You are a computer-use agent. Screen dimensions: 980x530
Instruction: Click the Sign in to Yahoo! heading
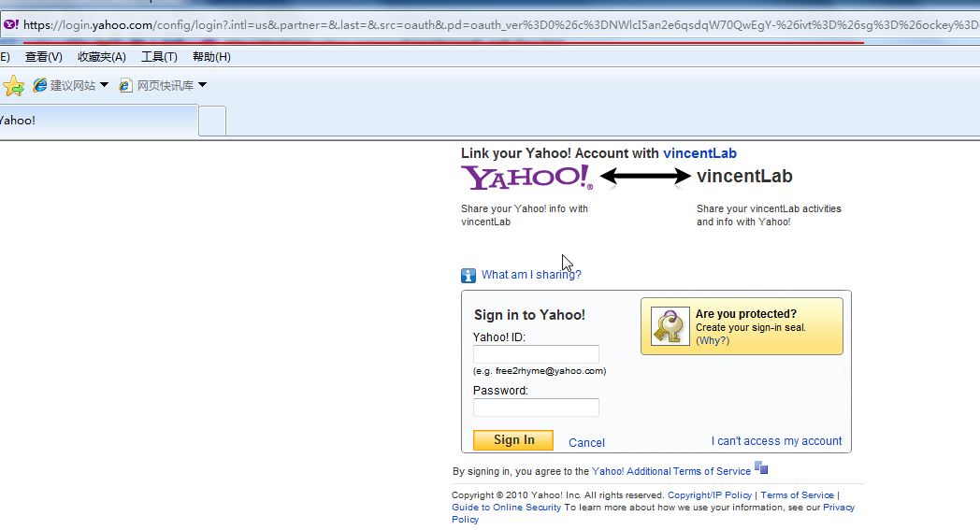coord(529,315)
